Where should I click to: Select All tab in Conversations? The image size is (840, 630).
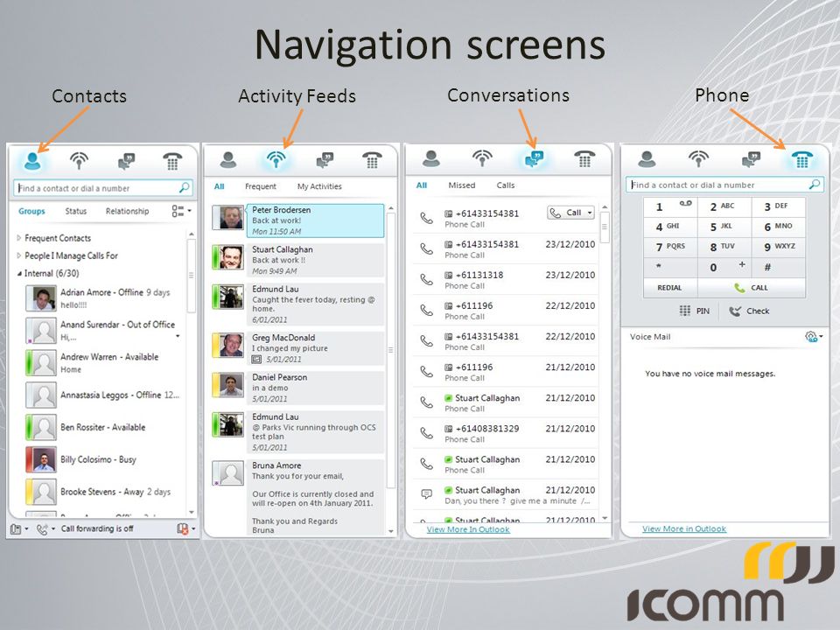click(422, 185)
